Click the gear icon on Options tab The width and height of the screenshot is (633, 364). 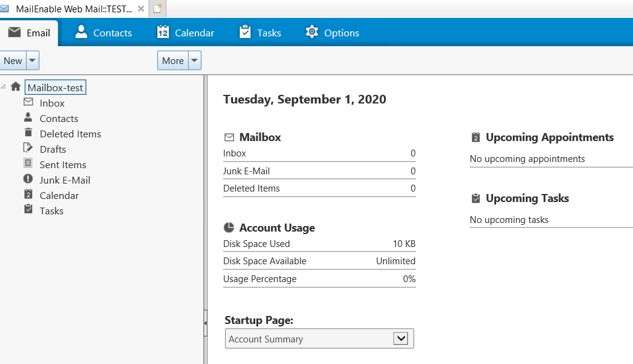coord(312,31)
